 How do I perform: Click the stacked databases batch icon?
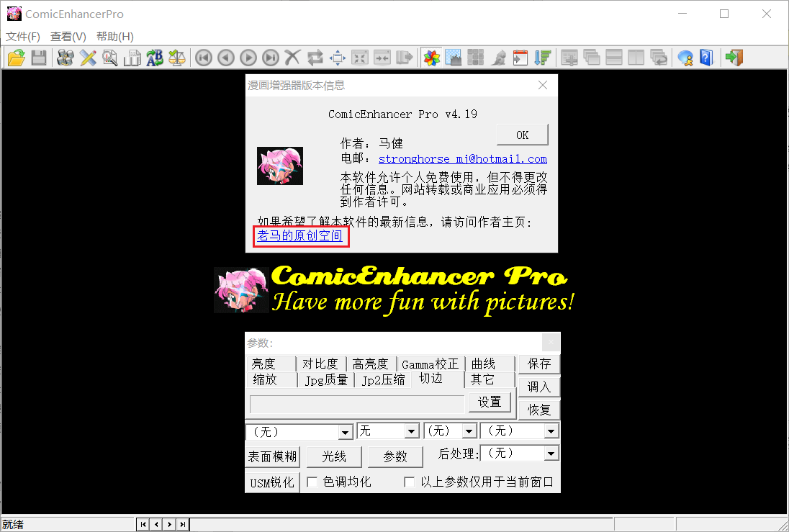pos(66,58)
